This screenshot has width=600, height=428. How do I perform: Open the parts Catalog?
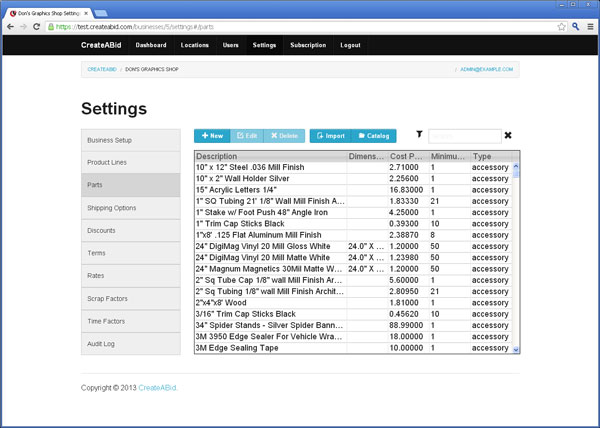(x=374, y=135)
